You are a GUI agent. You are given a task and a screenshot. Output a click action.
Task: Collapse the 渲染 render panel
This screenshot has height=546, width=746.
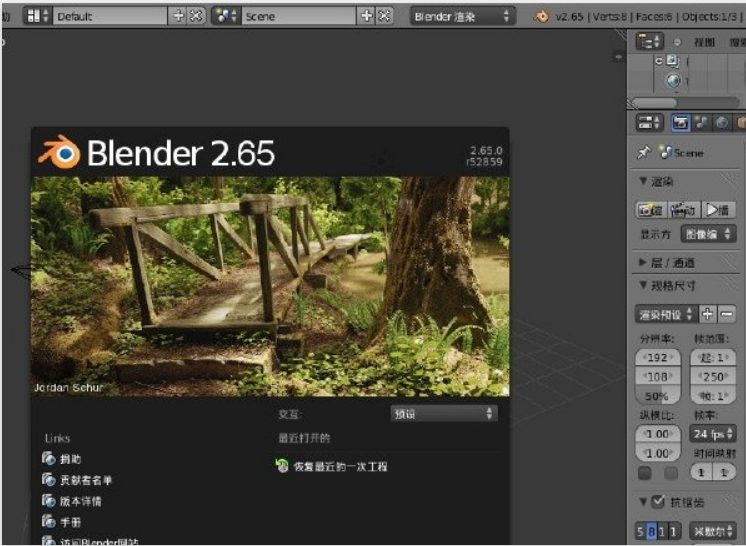[643, 181]
